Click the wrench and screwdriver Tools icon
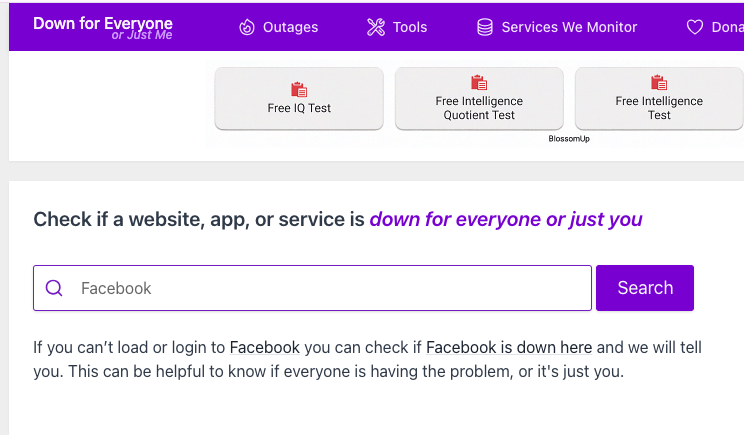This screenshot has width=744, height=435. [x=376, y=27]
